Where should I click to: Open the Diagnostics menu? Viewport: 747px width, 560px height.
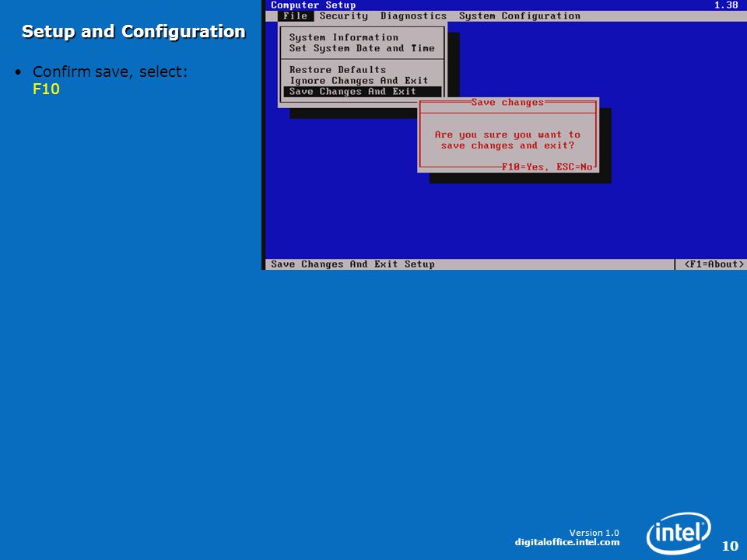click(x=413, y=16)
